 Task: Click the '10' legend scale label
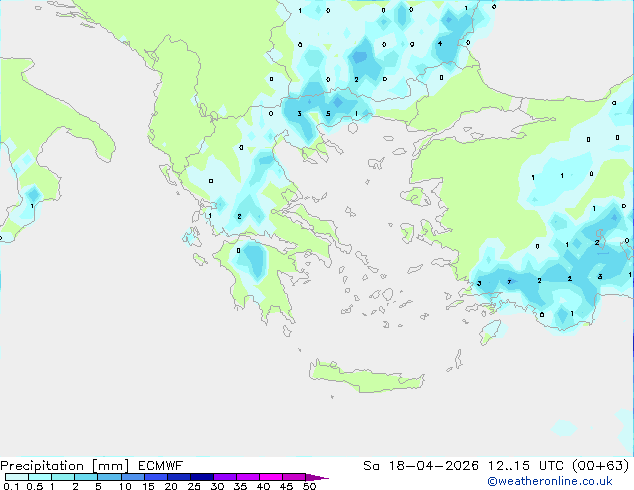[125, 486]
